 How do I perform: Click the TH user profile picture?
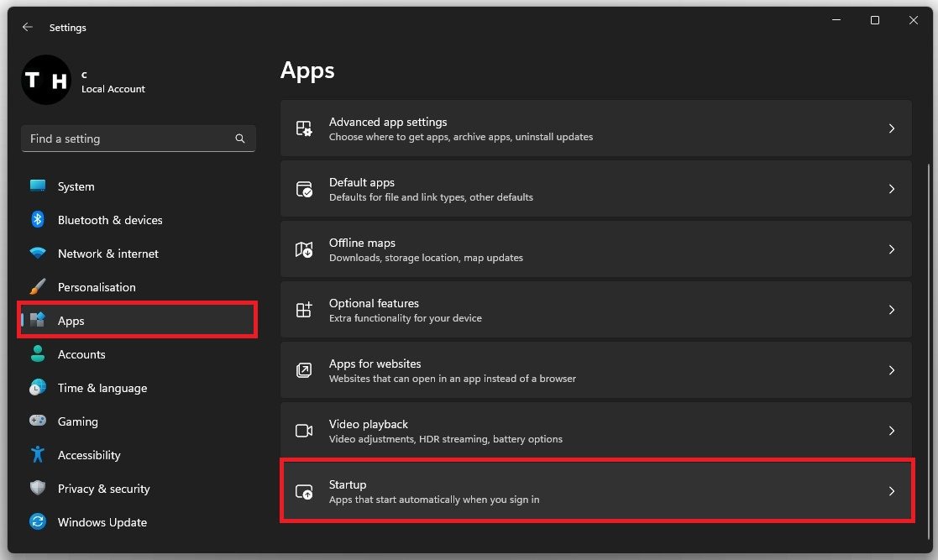click(x=45, y=80)
